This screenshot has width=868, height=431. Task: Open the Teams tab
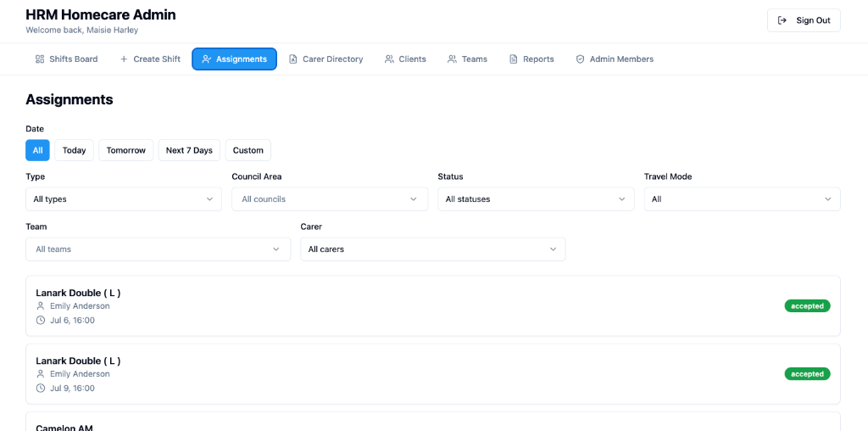coord(467,59)
